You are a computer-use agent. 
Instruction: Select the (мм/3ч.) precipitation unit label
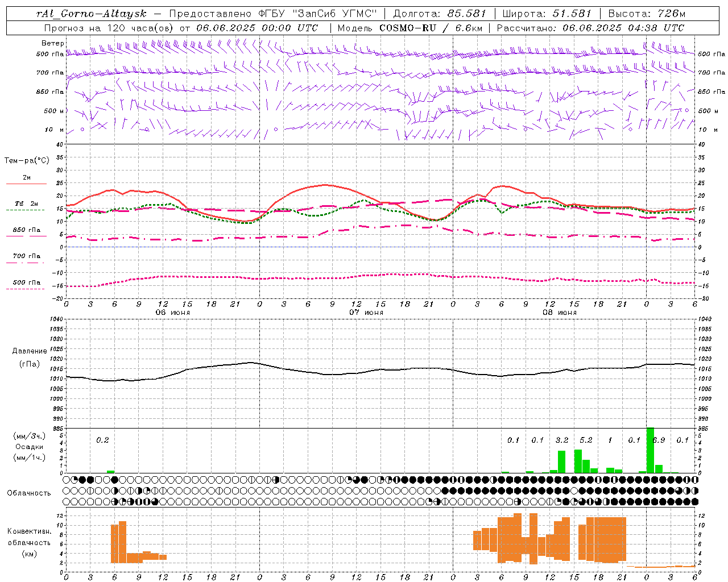click(x=30, y=436)
